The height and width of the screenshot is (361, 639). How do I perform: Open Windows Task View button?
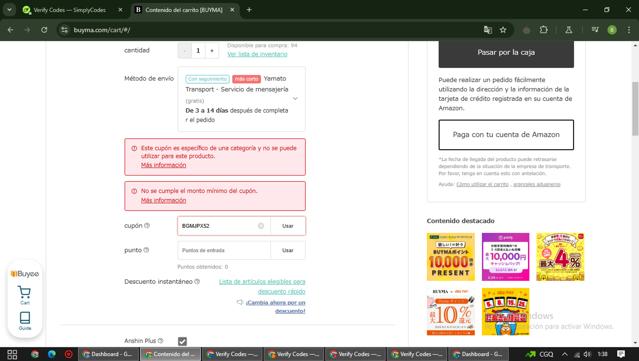12,354
